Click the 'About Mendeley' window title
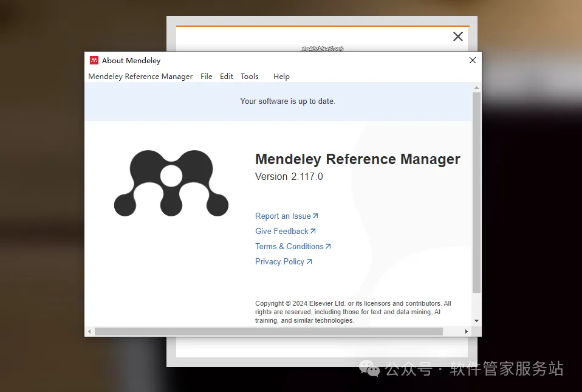Image resolution: width=582 pixels, height=392 pixels. [x=131, y=61]
